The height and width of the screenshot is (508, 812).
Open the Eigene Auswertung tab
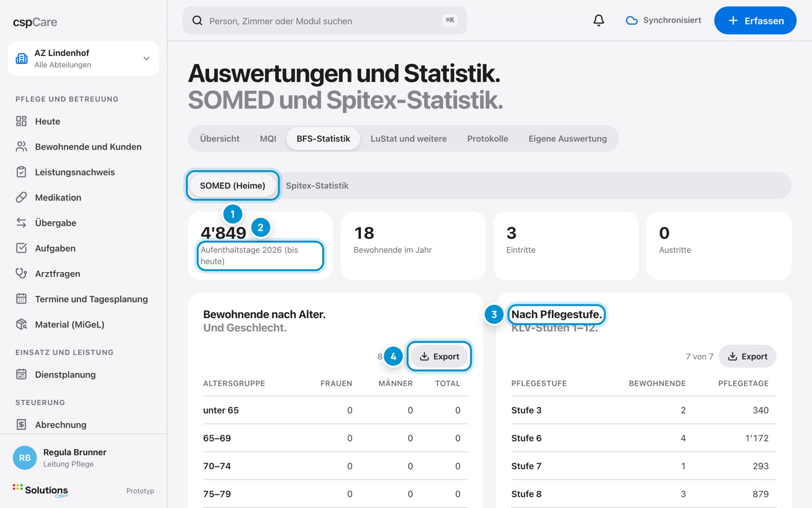tap(567, 139)
